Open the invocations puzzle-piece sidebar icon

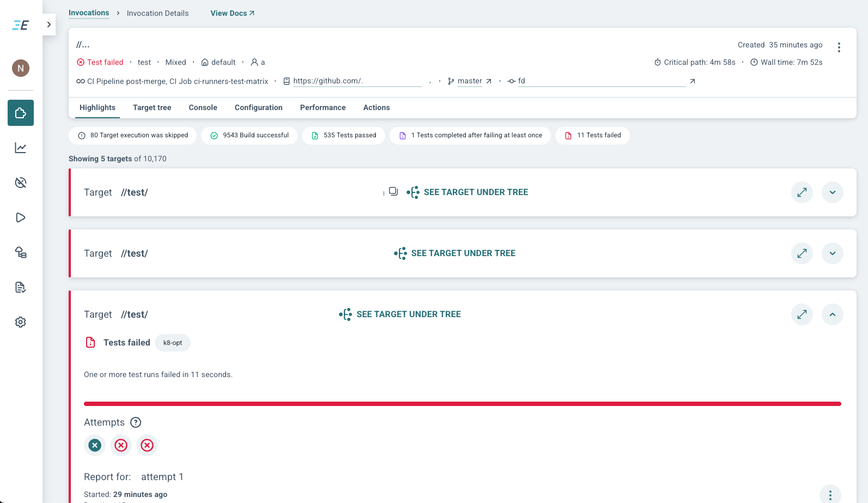click(21, 113)
